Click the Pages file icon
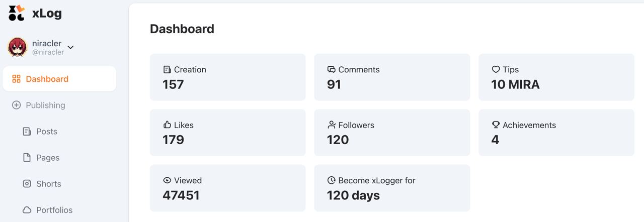 tap(27, 158)
